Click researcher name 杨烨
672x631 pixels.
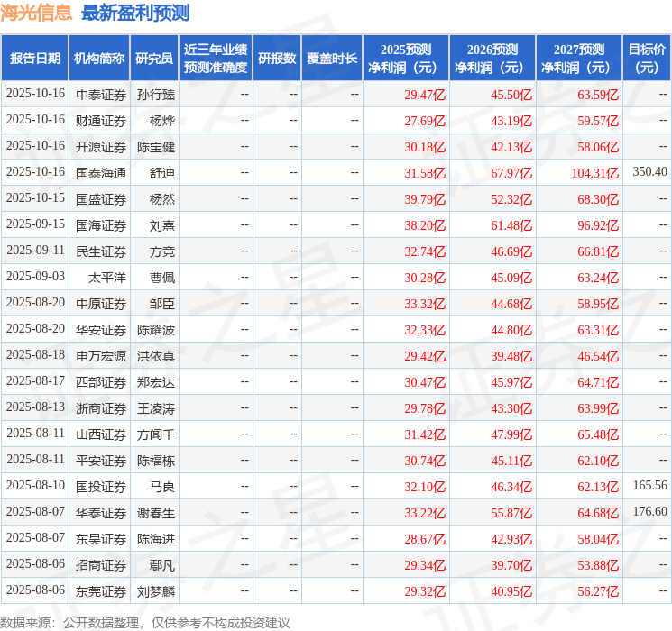(x=162, y=121)
